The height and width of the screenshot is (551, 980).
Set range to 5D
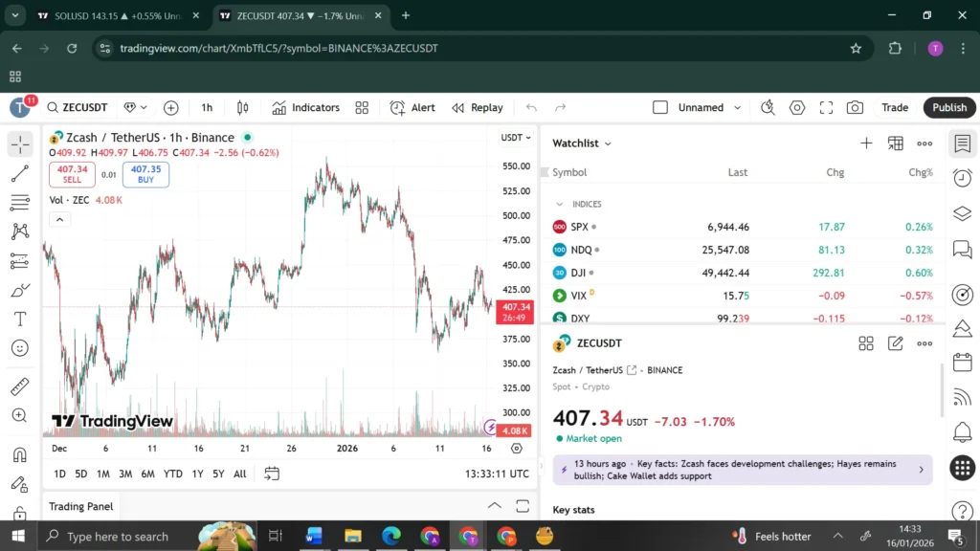[81, 474]
